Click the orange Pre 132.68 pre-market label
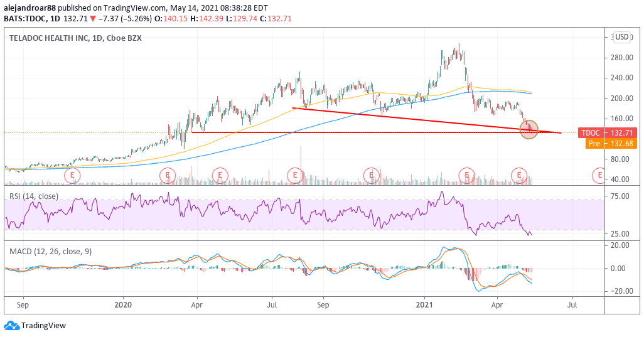 (x=611, y=143)
